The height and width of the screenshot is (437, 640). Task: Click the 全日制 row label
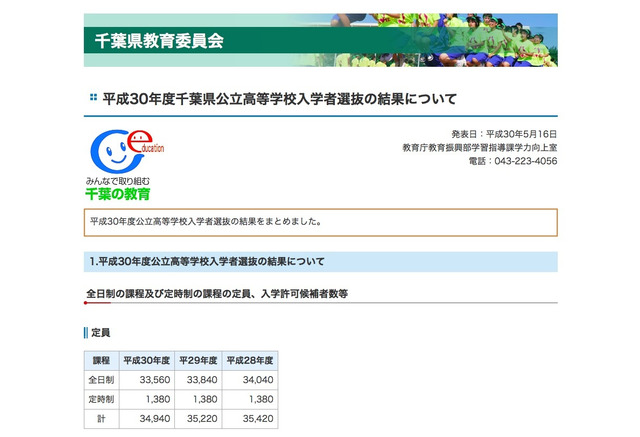101,380
